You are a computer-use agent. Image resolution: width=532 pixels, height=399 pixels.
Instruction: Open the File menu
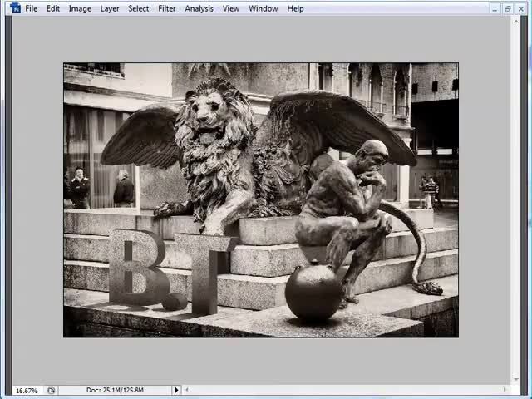31,8
